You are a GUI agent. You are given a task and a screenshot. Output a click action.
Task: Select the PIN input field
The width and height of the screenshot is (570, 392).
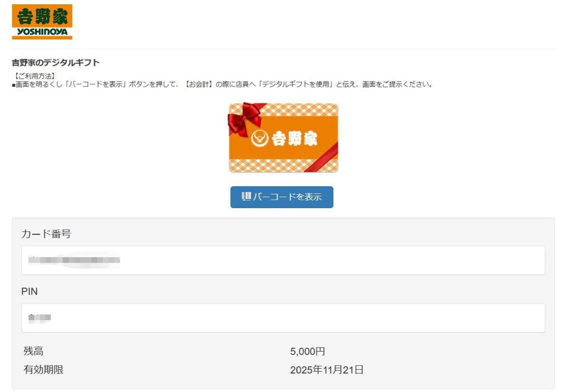coord(283,318)
